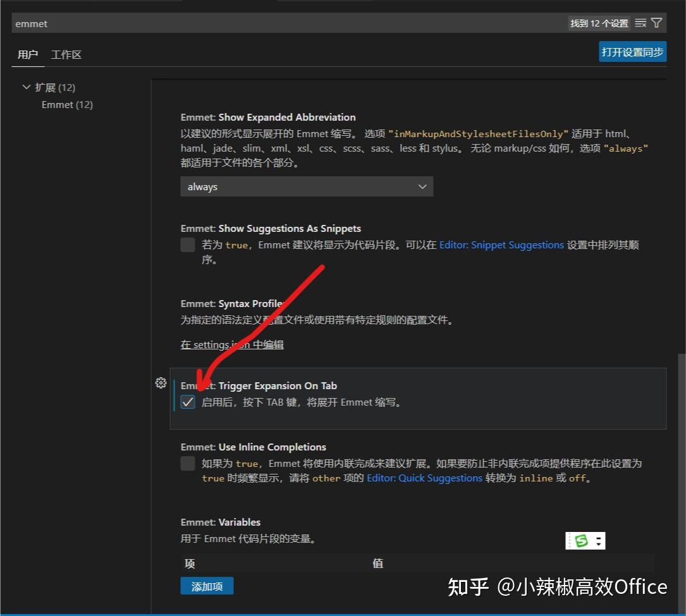Select Emmet (12) in the settings tree
Image resolution: width=686 pixels, height=616 pixels.
66,104
